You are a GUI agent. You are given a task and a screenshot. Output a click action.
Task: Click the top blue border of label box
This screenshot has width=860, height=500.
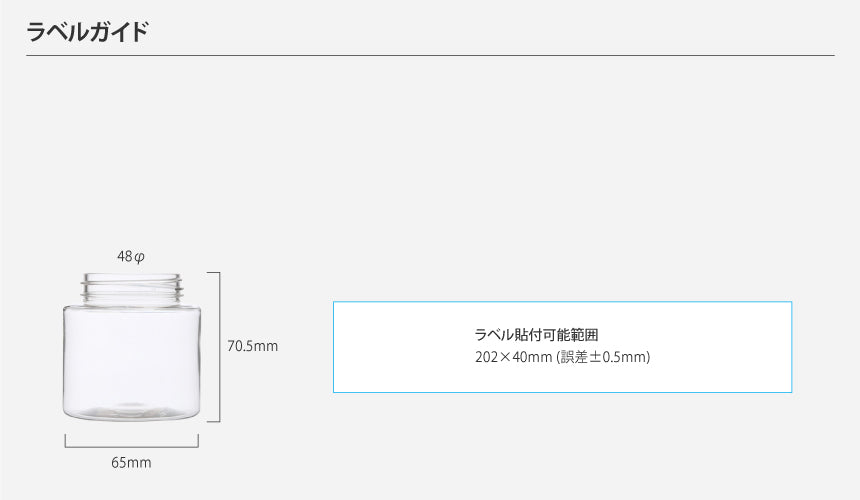tap(562, 302)
